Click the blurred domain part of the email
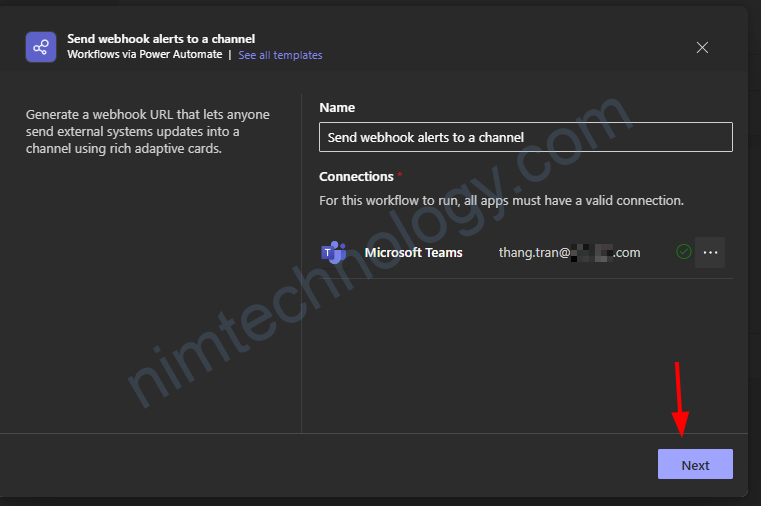The image size is (761, 506). [x=594, y=253]
